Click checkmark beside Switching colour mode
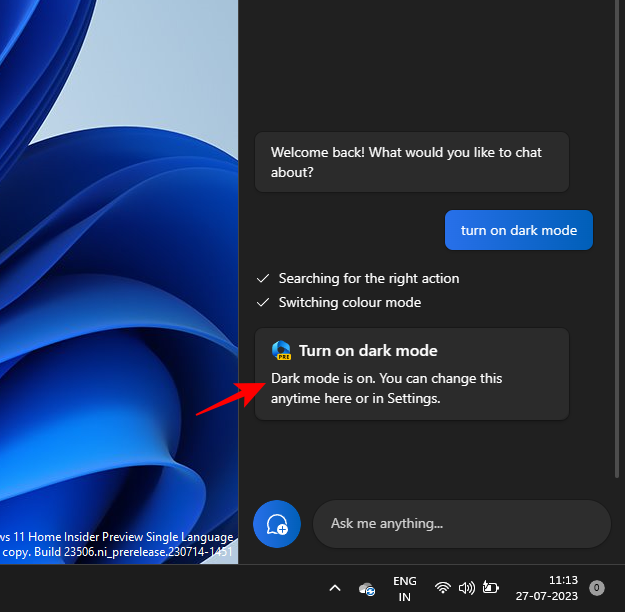The height and width of the screenshot is (612, 625). point(263,302)
